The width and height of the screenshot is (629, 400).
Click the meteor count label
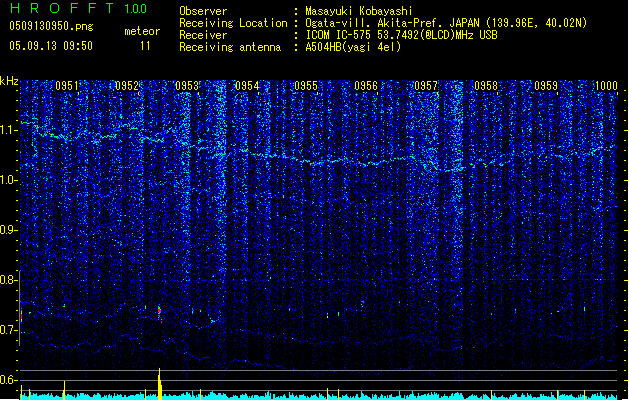point(142,31)
